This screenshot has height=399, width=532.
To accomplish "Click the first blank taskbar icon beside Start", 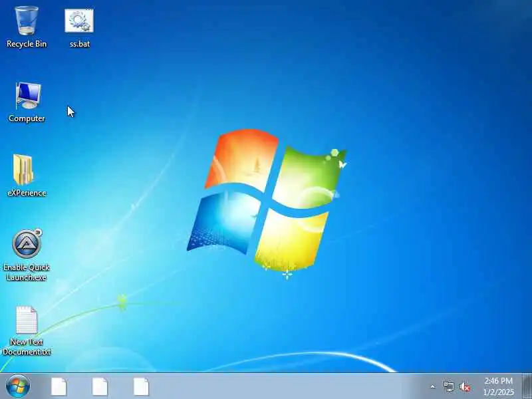I will point(59,386).
